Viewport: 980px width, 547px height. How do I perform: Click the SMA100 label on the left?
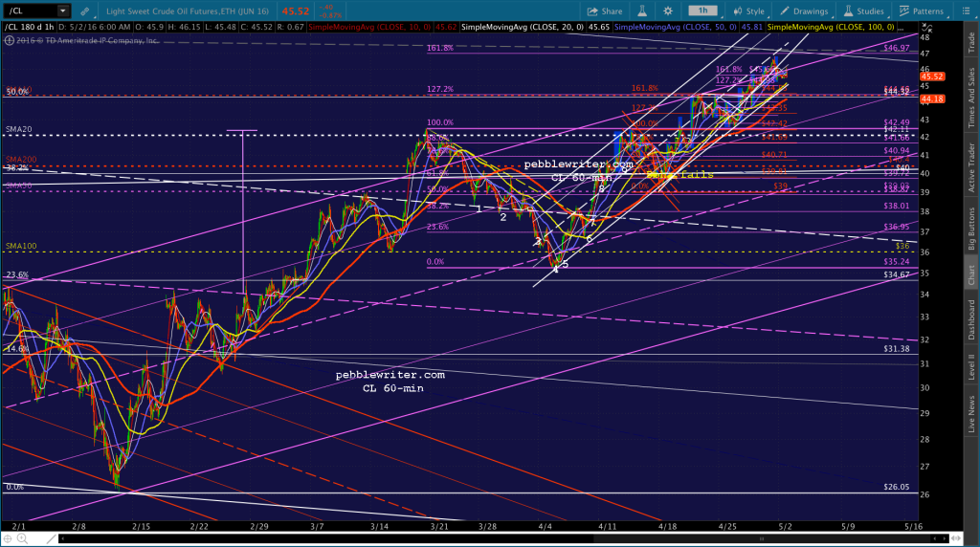click(21, 247)
